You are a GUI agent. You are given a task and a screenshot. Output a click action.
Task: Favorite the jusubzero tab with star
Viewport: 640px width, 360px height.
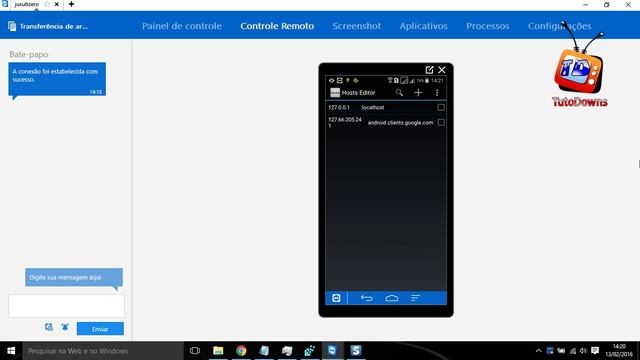tap(47, 4)
